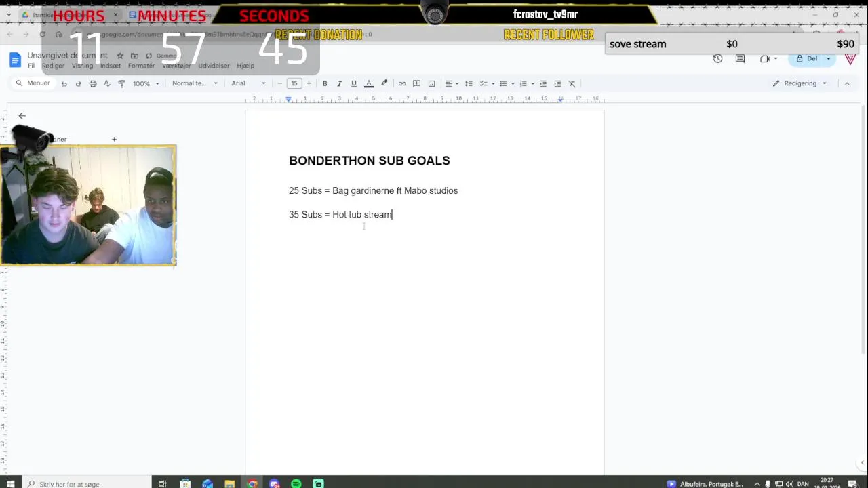
Task: Click the line 35 Subs = Hot tub stream
Action: coord(340,215)
